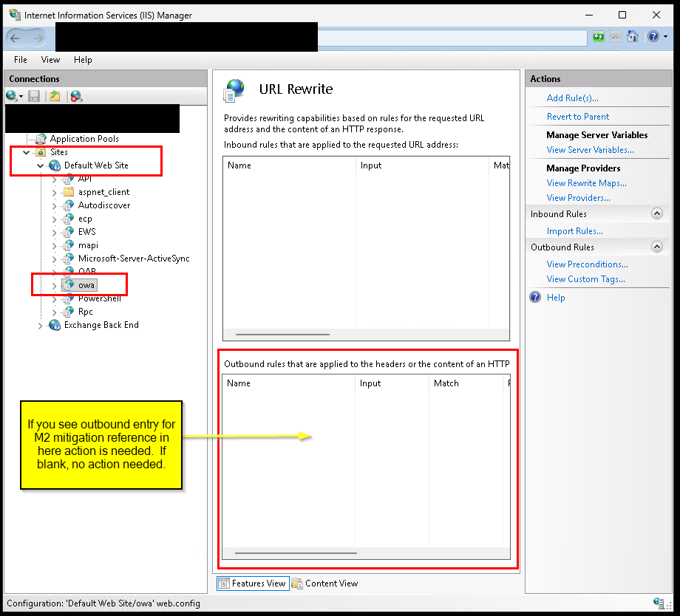The width and height of the screenshot is (680, 616).
Task: Click the Forward navigation arrow
Action: [38, 38]
